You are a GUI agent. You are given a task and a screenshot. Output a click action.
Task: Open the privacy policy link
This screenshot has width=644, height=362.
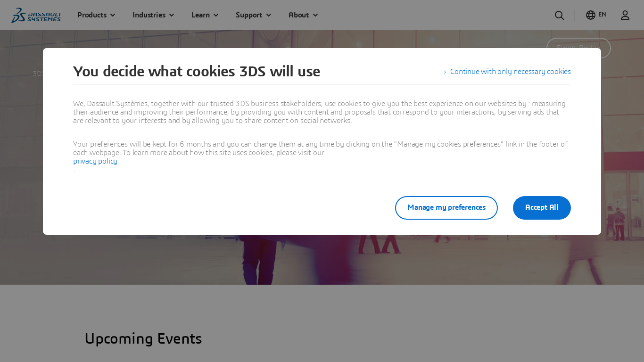95,161
